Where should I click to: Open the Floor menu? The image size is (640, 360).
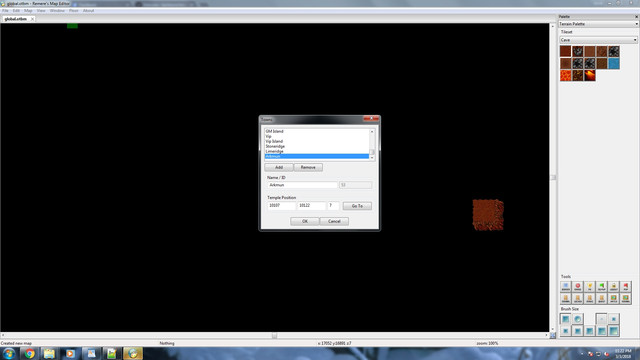pos(73,11)
